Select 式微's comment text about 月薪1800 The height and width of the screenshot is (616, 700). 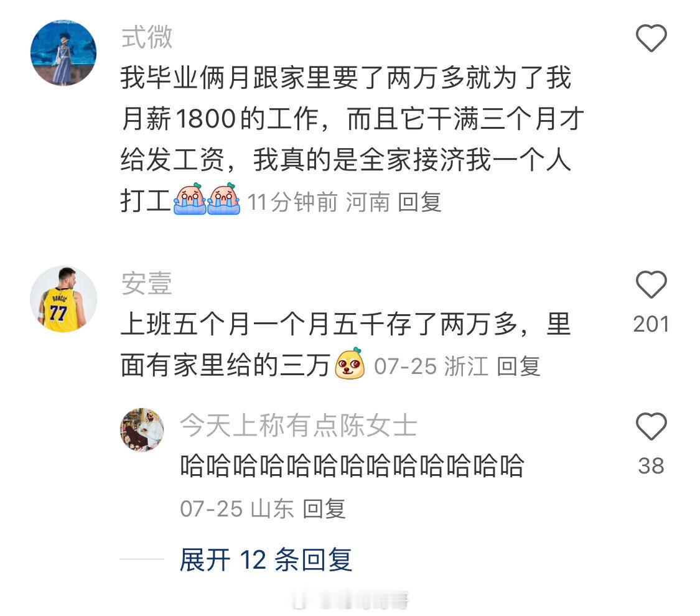[352, 139]
